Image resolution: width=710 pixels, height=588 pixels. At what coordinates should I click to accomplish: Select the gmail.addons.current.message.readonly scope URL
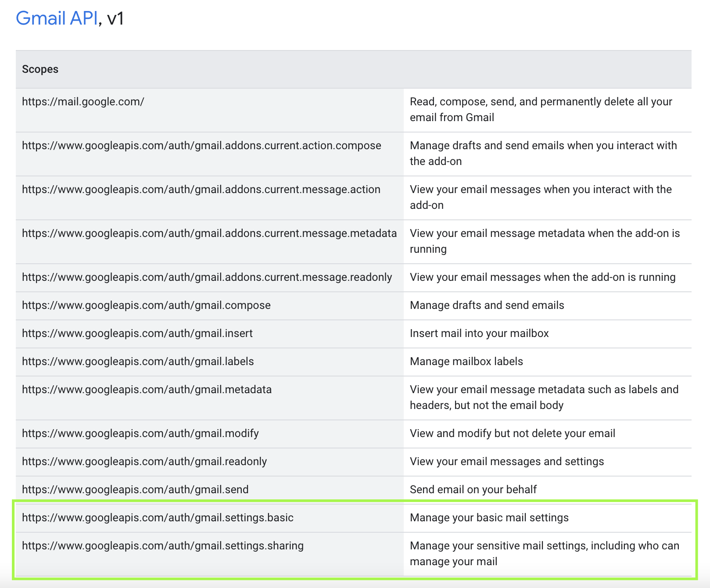(x=207, y=277)
